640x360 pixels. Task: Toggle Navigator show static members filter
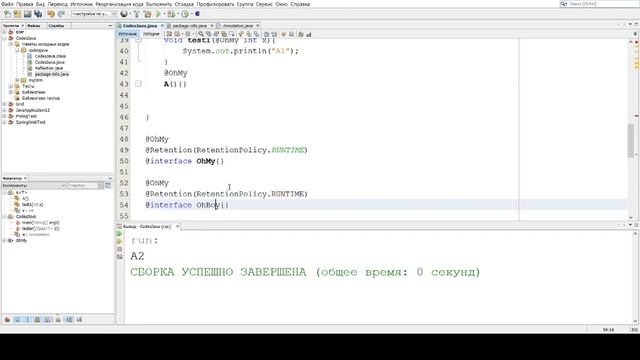(x=28, y=320)
